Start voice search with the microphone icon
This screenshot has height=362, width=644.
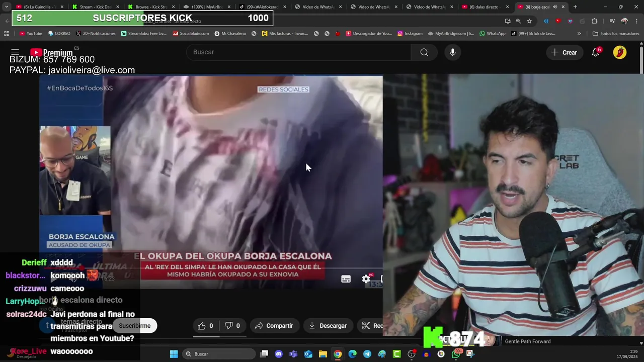pos(453,52)
